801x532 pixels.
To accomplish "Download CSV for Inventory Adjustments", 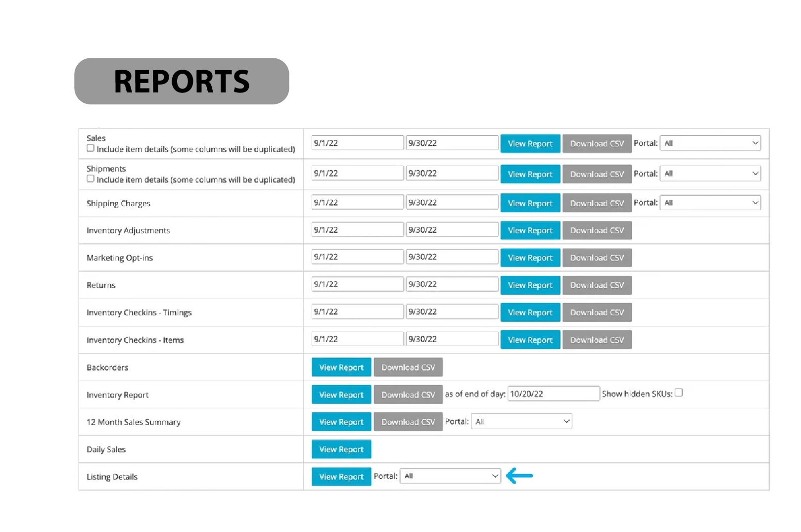I will pyautogui.click(x=597, y=230).
